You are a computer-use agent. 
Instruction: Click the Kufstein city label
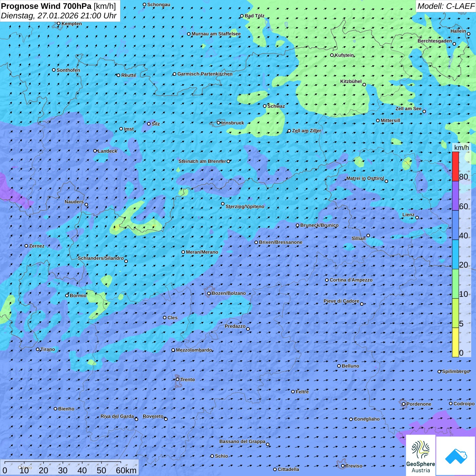click(x=344, y=55)
